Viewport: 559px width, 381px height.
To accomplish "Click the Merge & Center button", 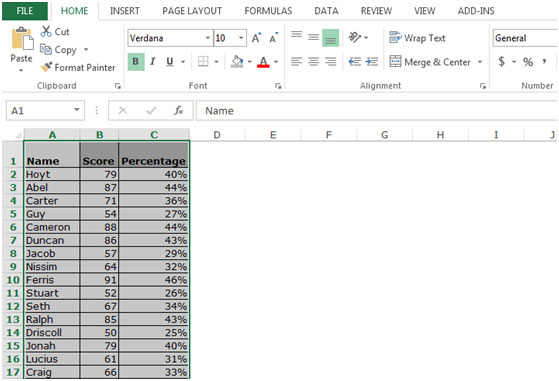I will click(x=430, y=62).
